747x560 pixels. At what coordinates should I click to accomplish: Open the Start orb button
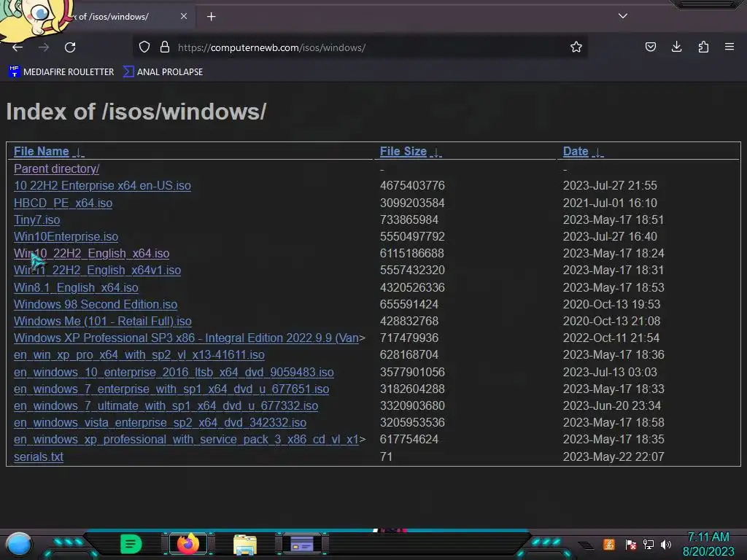pyautogui.click(x=19, y=544)
